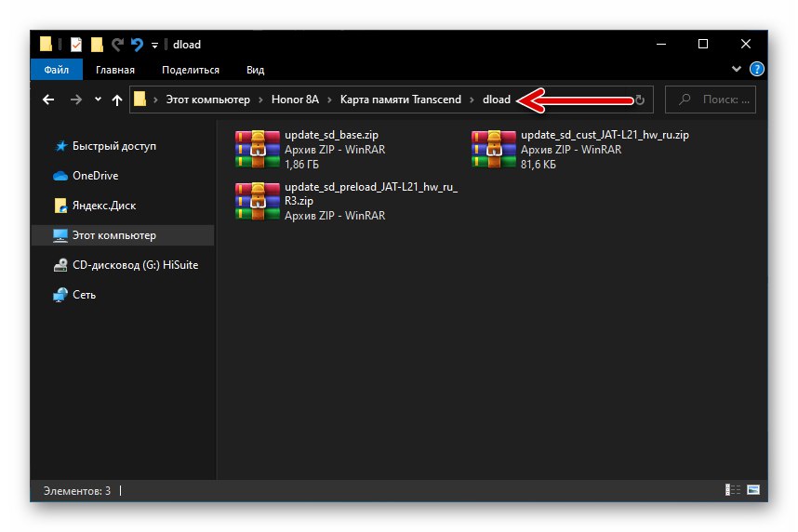
Task: Click the CD drive HiSuite icon
Action: [x=60, y=265]
